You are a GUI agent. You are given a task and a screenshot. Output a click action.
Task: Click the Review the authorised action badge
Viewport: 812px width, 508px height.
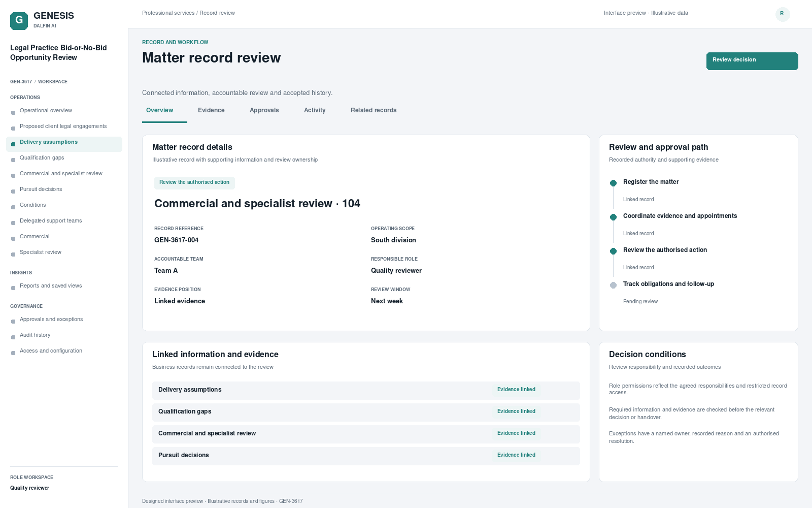[194, 182]
